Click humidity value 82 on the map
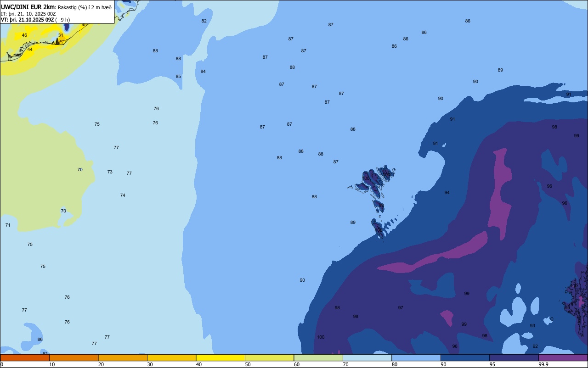The image size is (588, 368). click(x=204, y=21)
